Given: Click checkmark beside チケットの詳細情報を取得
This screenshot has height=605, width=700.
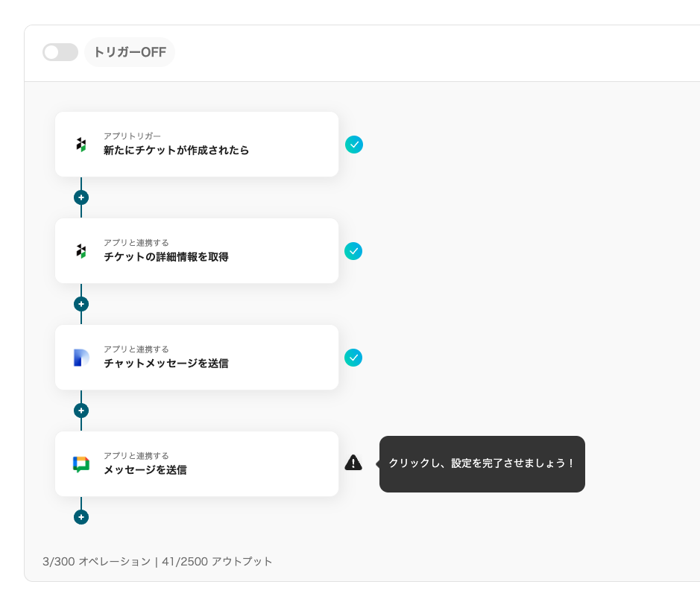Looking at the screenshot, I should click(x=353, y=251).
